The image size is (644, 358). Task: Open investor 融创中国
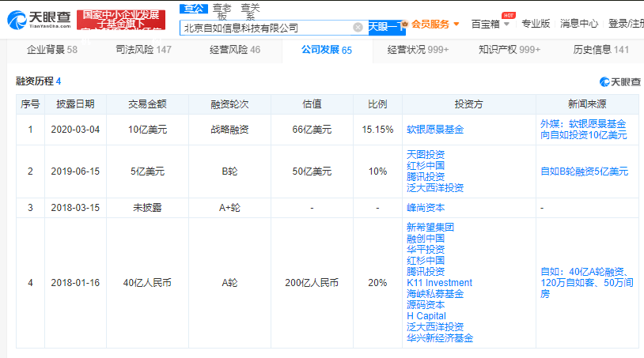point(426,238)
